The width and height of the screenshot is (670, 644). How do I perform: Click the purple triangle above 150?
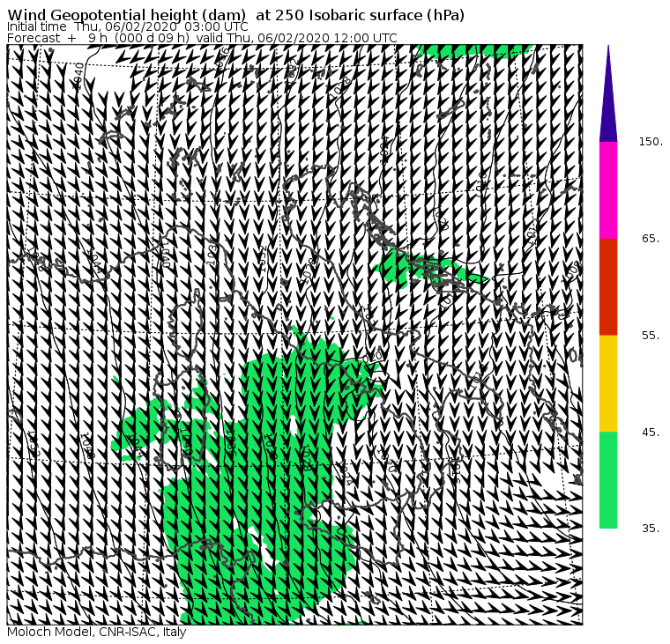pyautogui.click(x=608, y=93)
